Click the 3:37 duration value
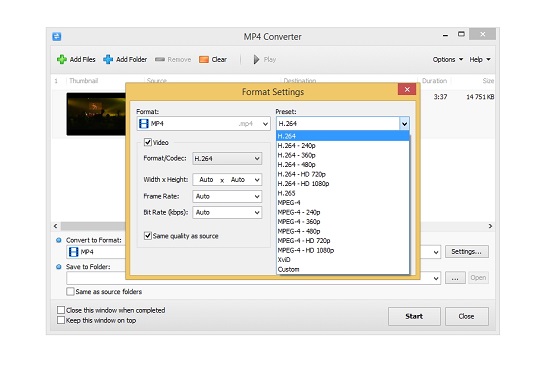550x372 pixels. 440,97
